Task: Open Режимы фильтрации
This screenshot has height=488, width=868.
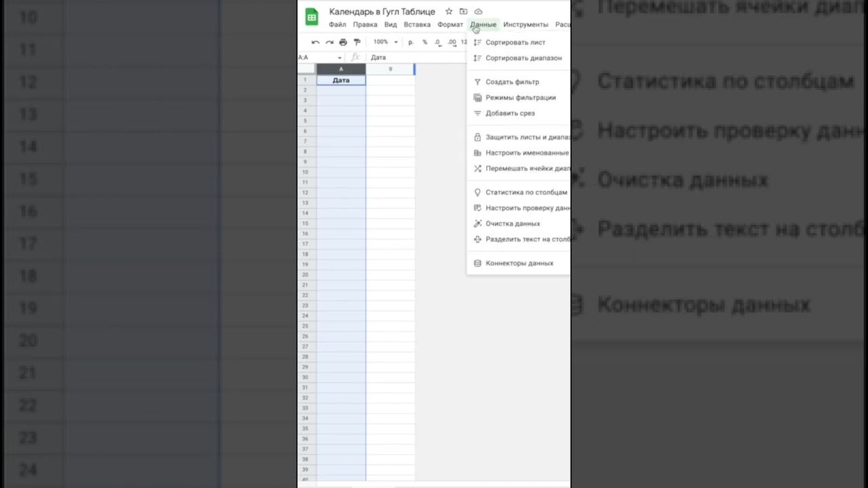Action: click(519, 98)
